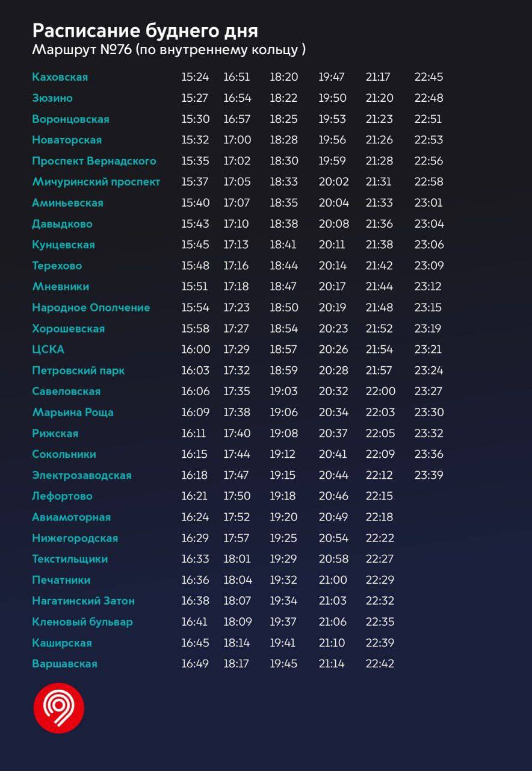The width and height of the screenshot is (532, 771).
Task: Click the Народное Ополчение station label
Action: (91, 308)
